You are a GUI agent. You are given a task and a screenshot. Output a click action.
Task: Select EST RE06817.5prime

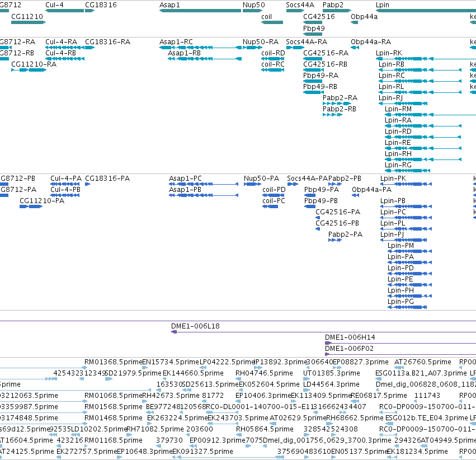379,396
